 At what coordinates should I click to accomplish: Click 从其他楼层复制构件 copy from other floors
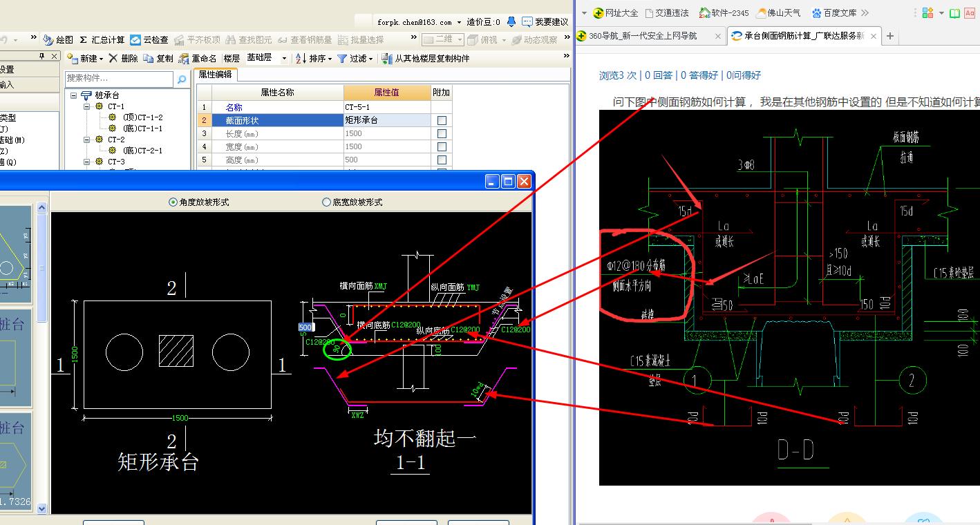pyautogui.click(x=426, y=59)
